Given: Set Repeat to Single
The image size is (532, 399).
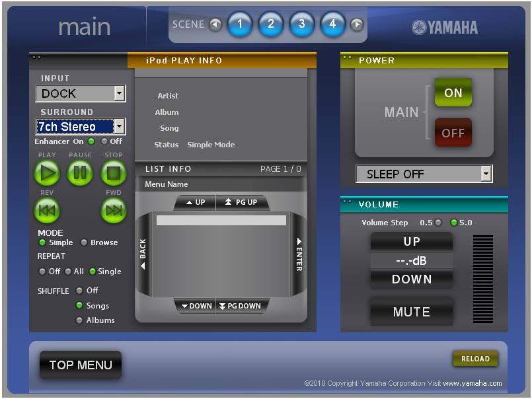Looking at the screenshot, I should [x=93, y=272].
